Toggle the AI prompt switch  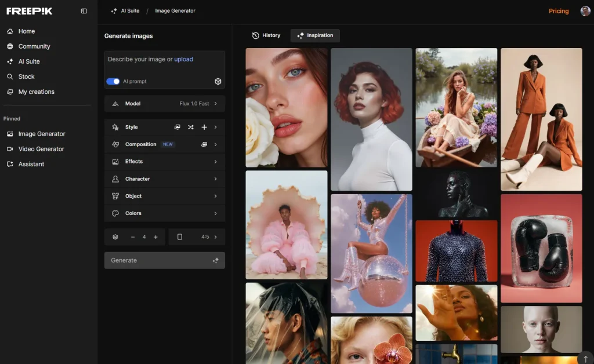coord(113,82)
